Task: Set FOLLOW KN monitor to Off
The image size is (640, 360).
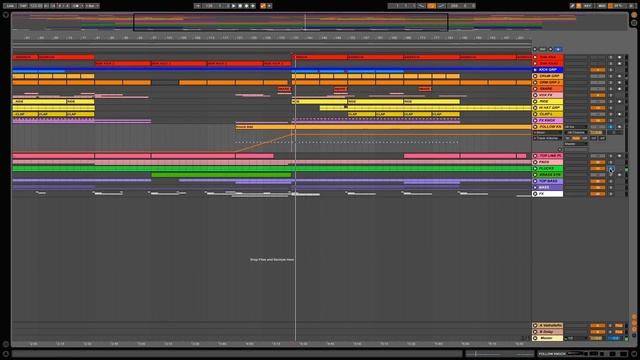Action: click(x=584, y=138)
